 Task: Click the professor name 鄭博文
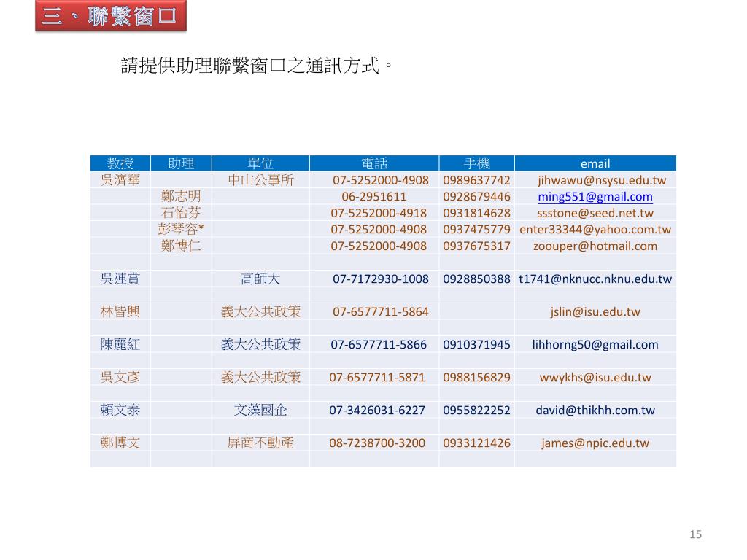tap(120, 443)
